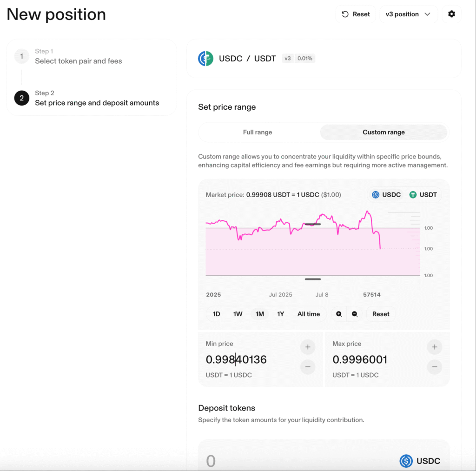Select the Custom range option

(383, 132)
